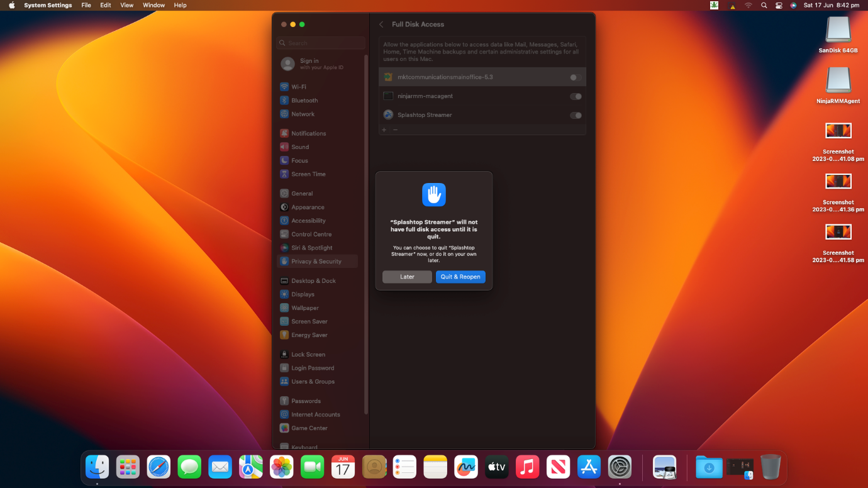Screen dimensions: 868x488
Task: Click green frog icon in menu bar
Action: pos(715,5)
